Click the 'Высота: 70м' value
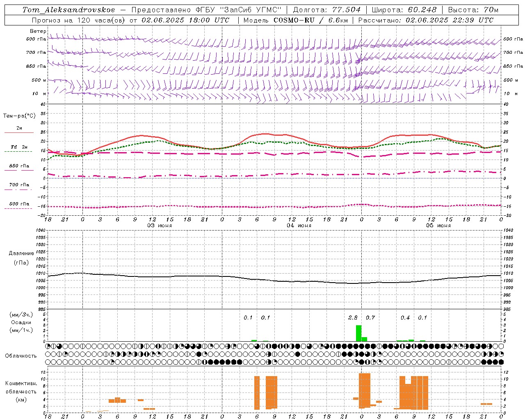This screenshot has height=420, width=525. (473, 10)
